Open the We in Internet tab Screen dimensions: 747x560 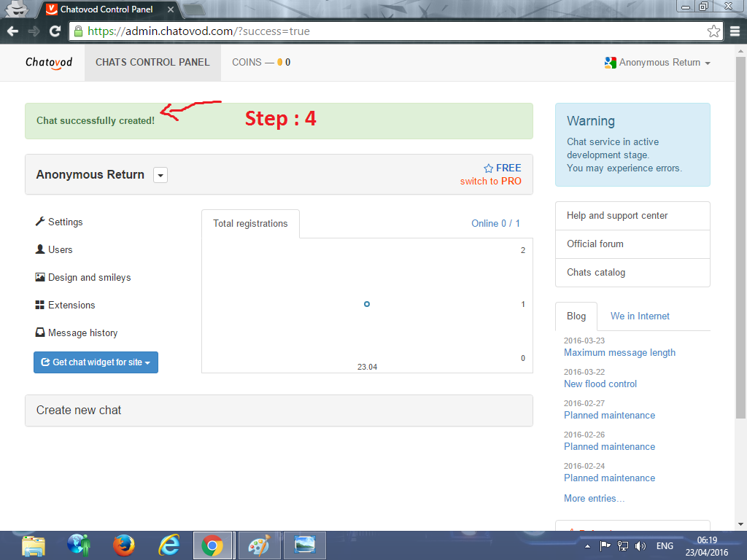click(x=640, y=316)
